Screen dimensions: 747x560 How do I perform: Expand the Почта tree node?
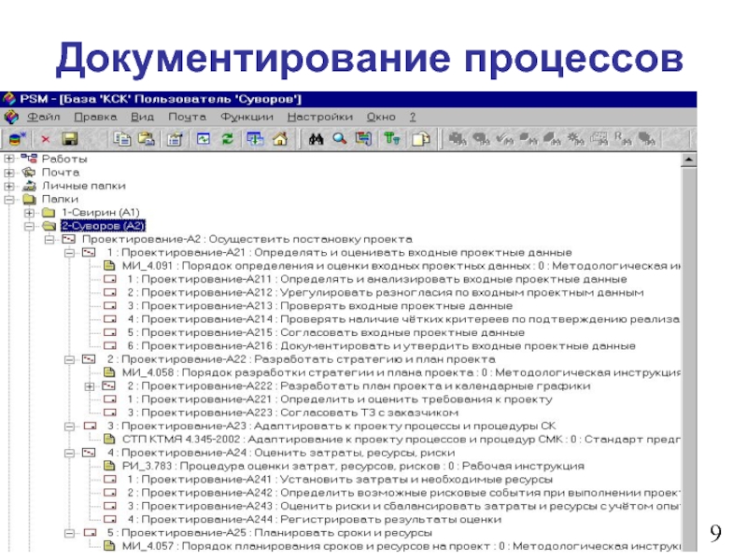[x=9, y=173]
